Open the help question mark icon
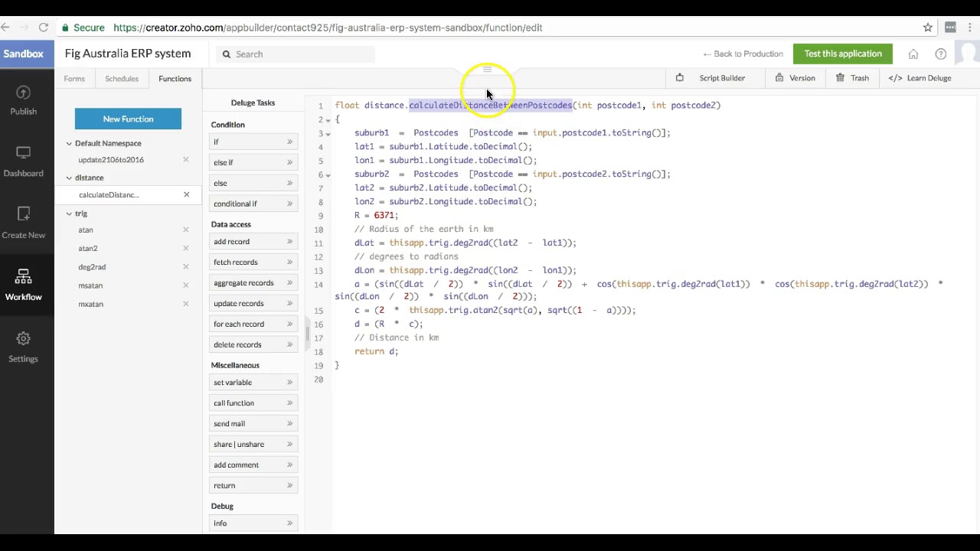980x551 pixels. pyautogui.click(x=940, y=54)
